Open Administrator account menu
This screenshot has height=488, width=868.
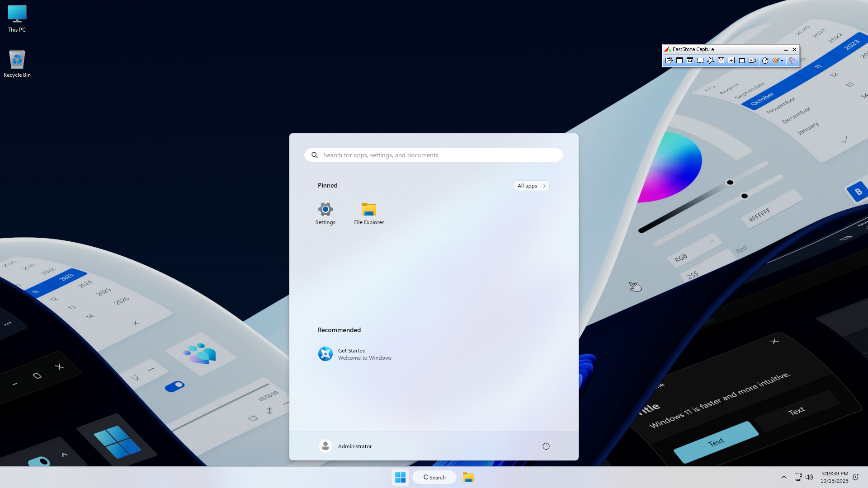(345, 446)
